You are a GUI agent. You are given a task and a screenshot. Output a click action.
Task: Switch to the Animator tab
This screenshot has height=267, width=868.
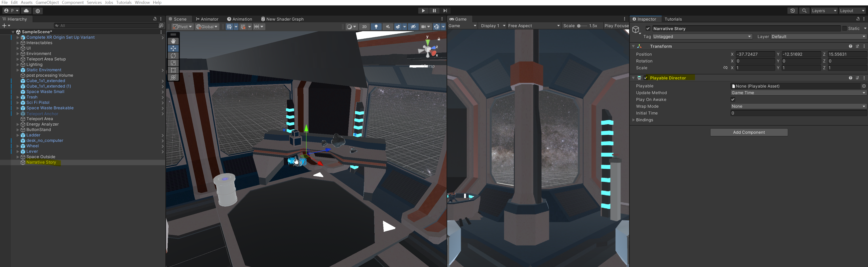tap(207, 19)
